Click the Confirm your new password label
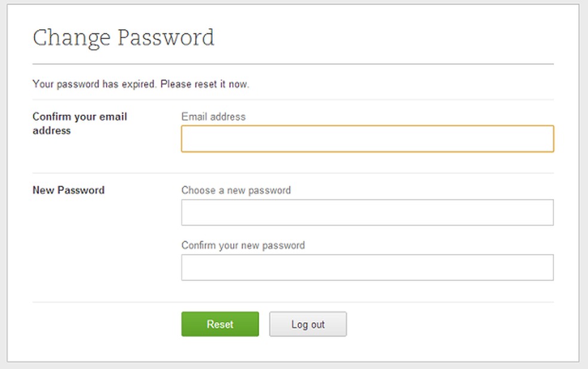Screen dimensions: 588x369 coord(243,245)
